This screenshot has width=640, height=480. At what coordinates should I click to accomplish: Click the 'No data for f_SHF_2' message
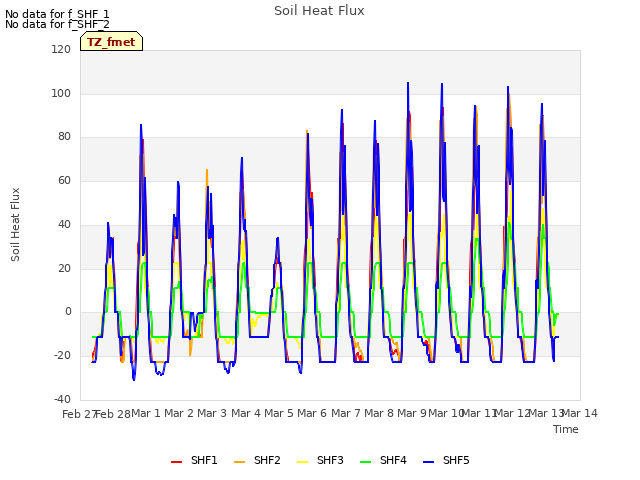(x=57, y=24)
